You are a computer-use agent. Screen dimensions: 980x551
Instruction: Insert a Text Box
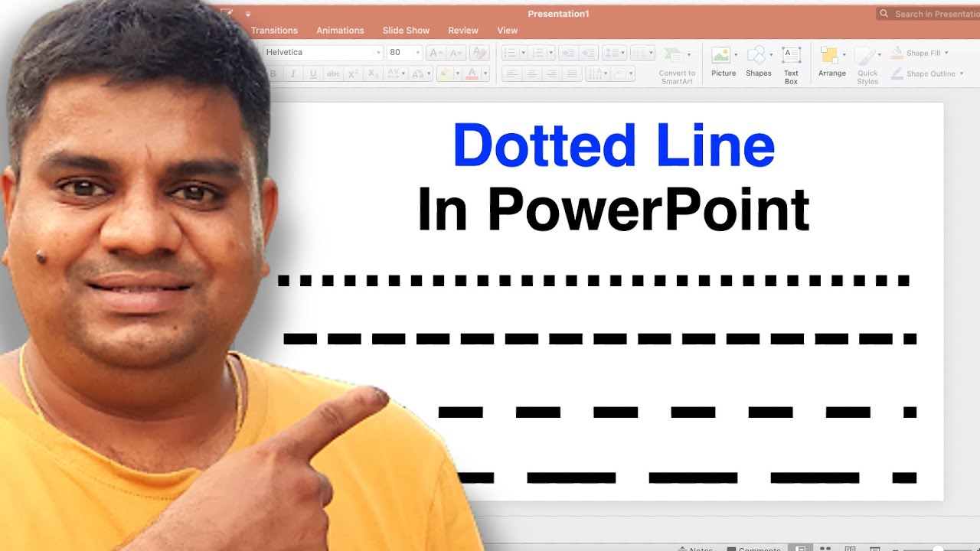(x=791, y=65)
